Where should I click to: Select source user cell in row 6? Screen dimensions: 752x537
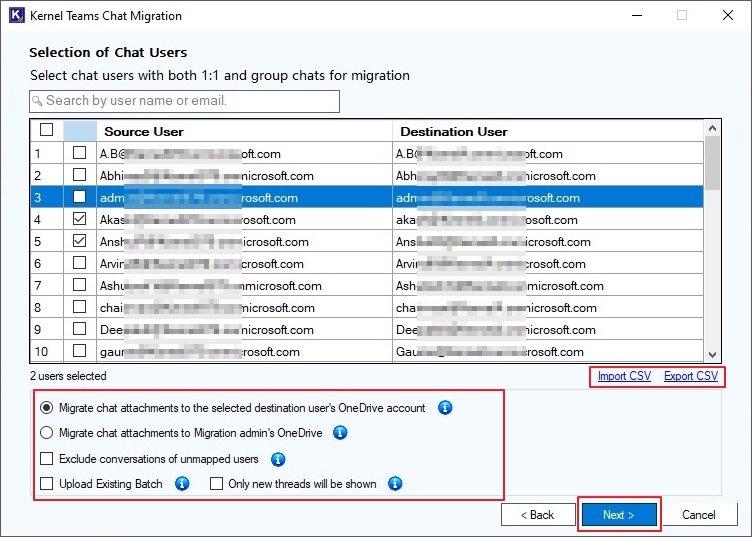[x=245, y=263]
